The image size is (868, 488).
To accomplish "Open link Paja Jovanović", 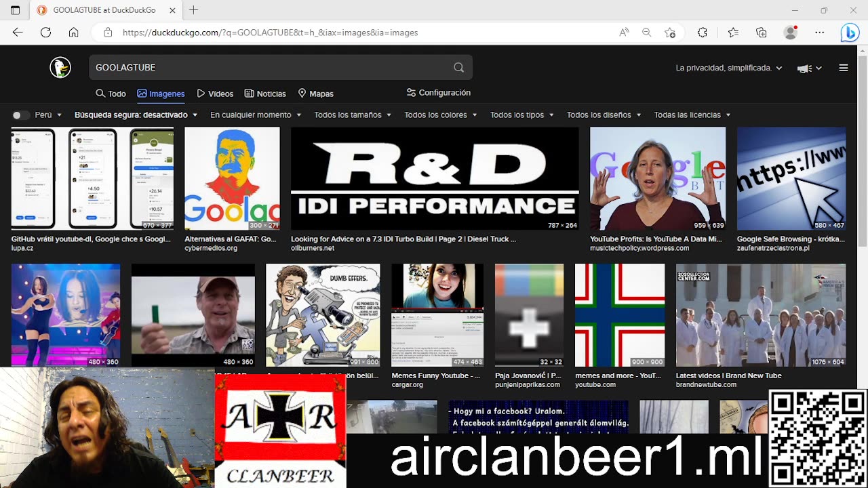I will [528, 375].
